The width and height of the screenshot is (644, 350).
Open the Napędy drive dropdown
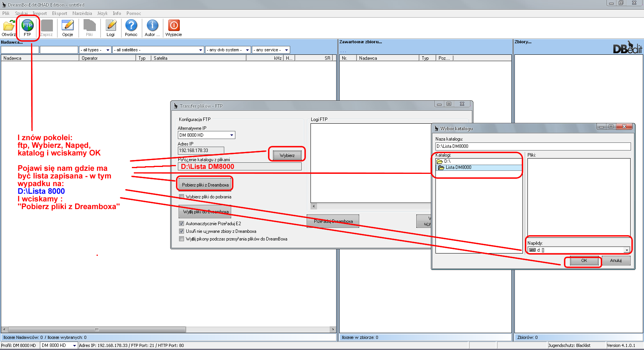[x=626, y=250]
